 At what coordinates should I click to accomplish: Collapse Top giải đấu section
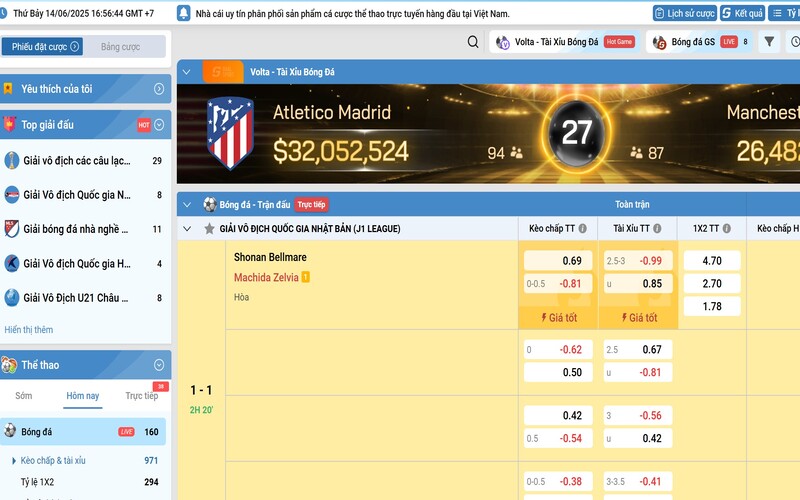(x=159, y=124)
